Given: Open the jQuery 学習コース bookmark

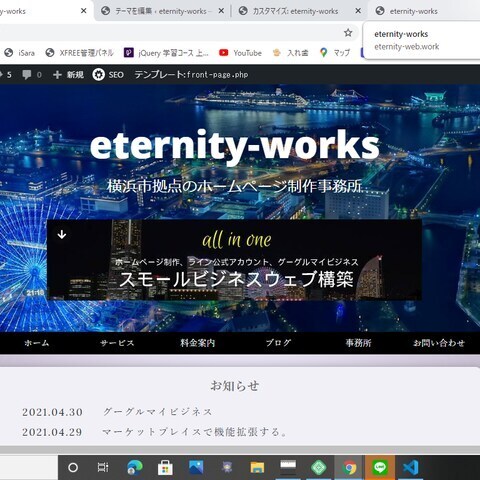Looking at the screenshot, I should [x=166, y=53].
